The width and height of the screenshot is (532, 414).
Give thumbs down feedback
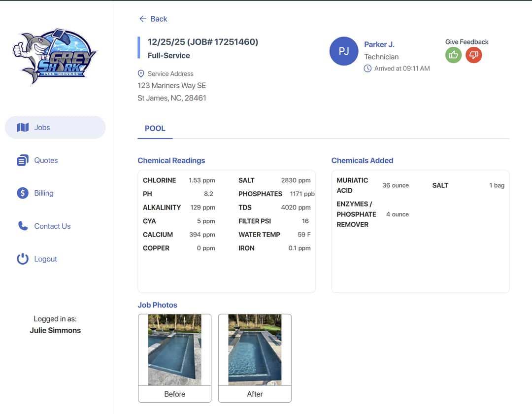474,55
